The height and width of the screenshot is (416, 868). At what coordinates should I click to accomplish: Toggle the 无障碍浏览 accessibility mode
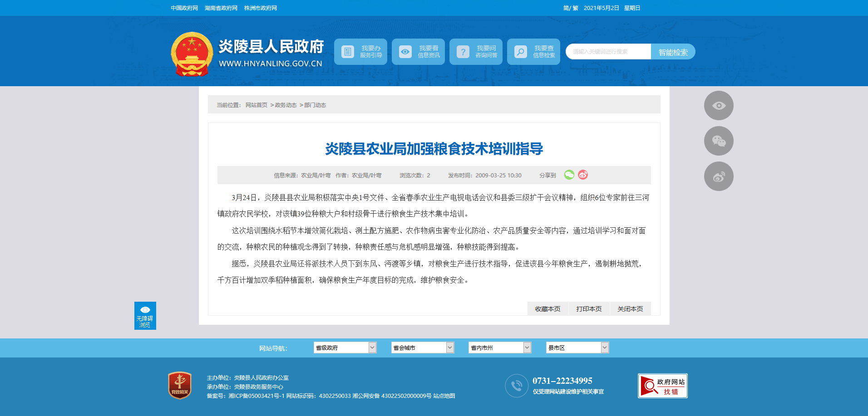click(145, 316)
